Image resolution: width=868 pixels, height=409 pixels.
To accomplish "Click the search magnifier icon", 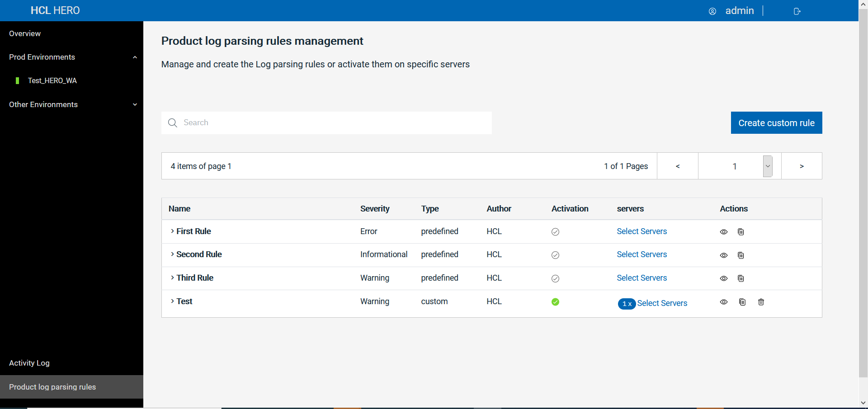I will (172, 122).
